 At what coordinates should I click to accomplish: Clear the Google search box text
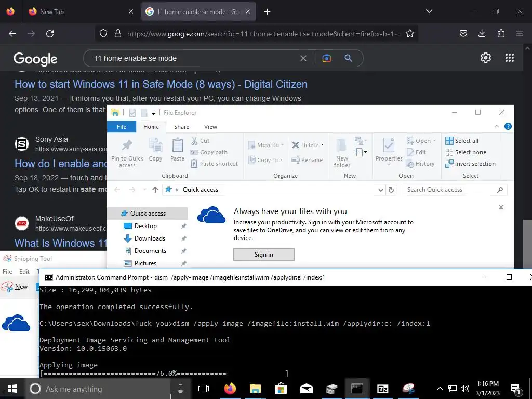click(x=303, y=58)
